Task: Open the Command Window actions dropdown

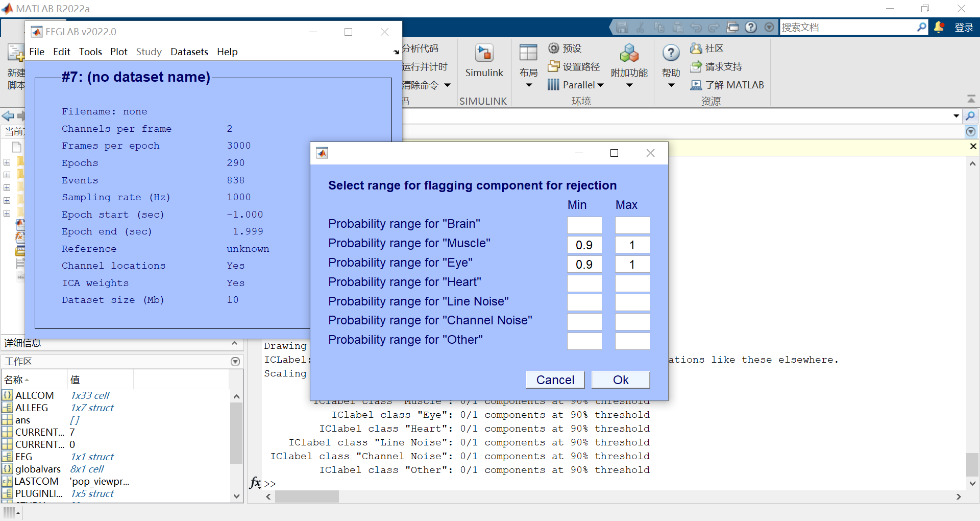Action: [x=971, y=132]
